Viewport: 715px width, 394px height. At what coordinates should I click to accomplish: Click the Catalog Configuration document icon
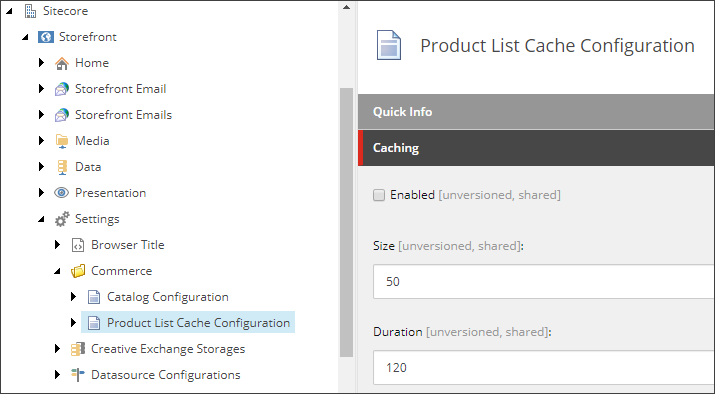93,297
